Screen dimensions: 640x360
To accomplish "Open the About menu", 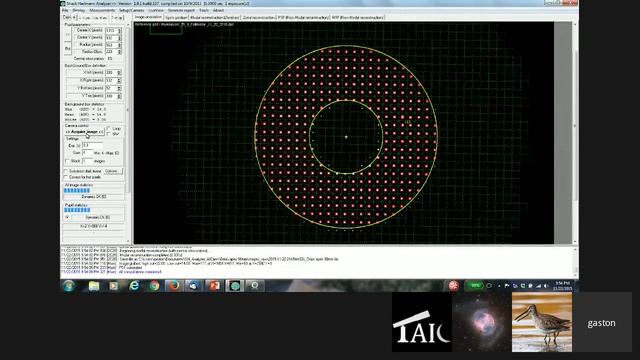I will click(218, 10).
